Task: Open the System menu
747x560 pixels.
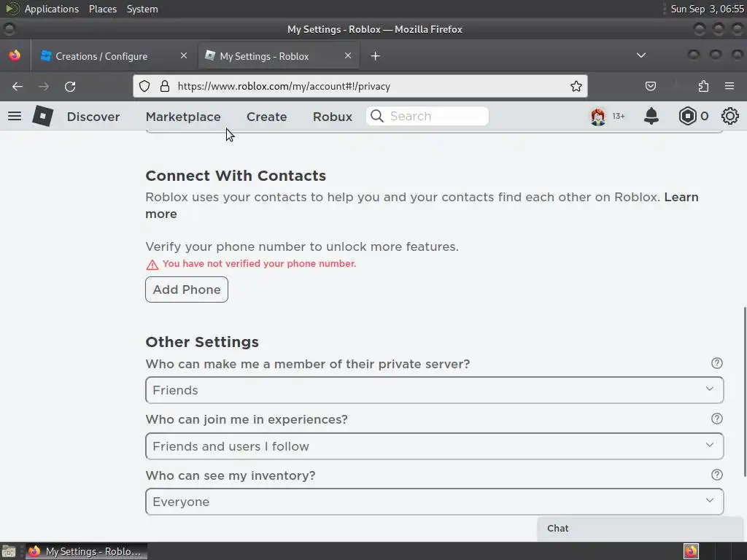Action: [142, 9]
